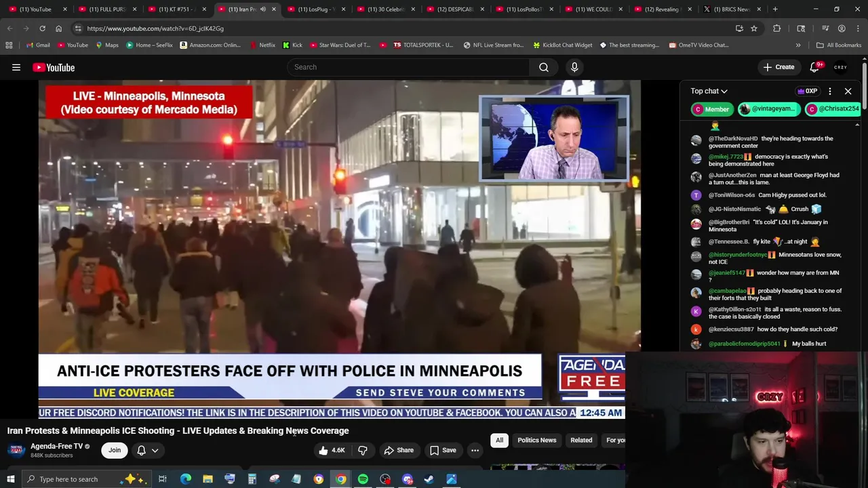
Task: Click the live video player
Action: [339, 249]
